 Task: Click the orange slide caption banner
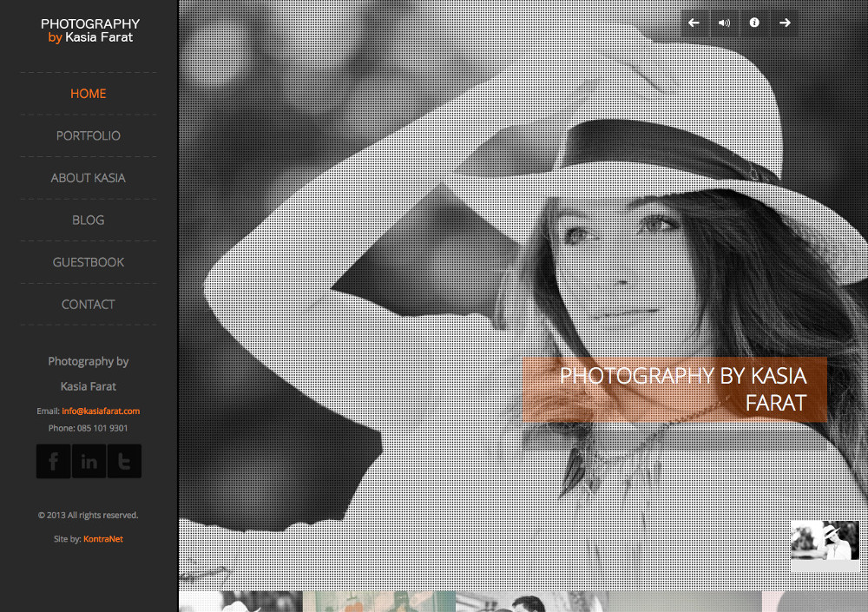pos(674,390)
